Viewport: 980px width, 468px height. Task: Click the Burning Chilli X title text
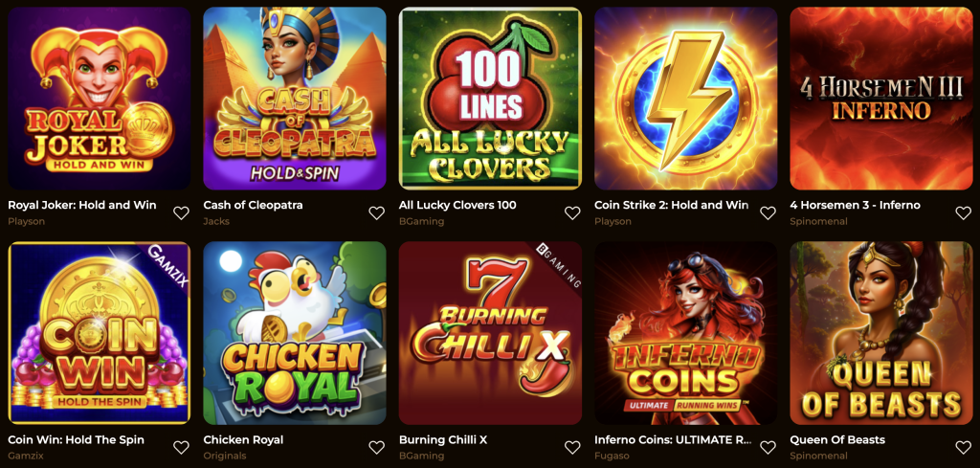443,440
